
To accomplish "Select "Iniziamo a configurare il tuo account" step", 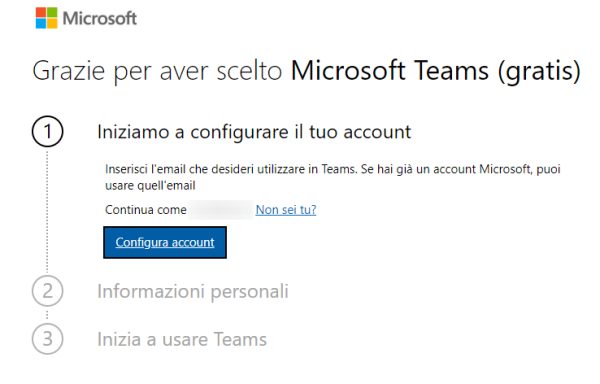I will point(254,132).
